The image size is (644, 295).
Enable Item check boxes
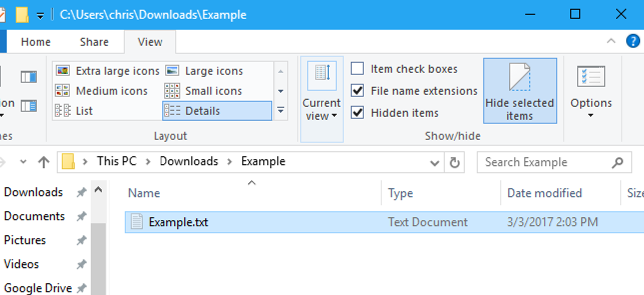click(357, 69)
